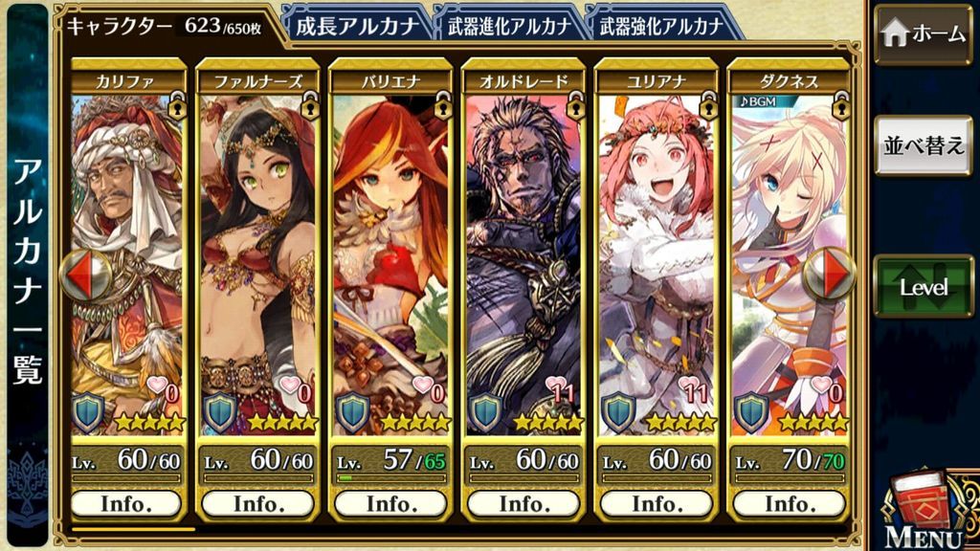Click the left red arrow to page back
980x551 pixels.
[x=85, y=276]
